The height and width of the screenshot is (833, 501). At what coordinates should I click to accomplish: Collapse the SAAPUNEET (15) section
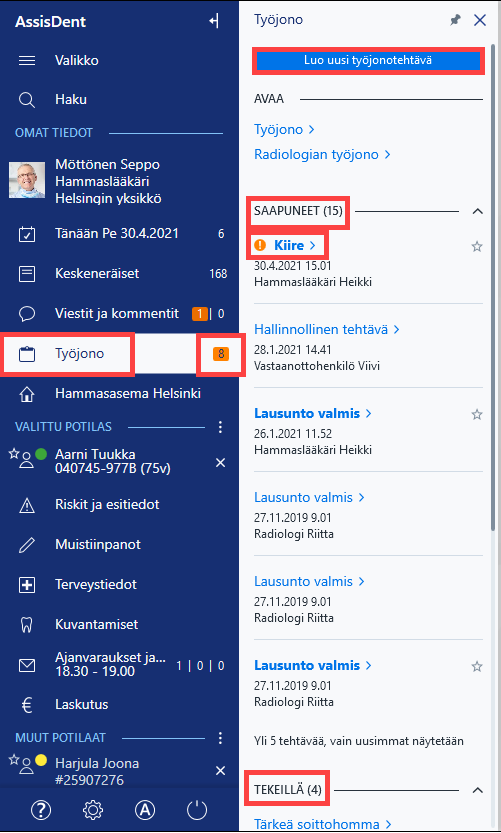478,211
